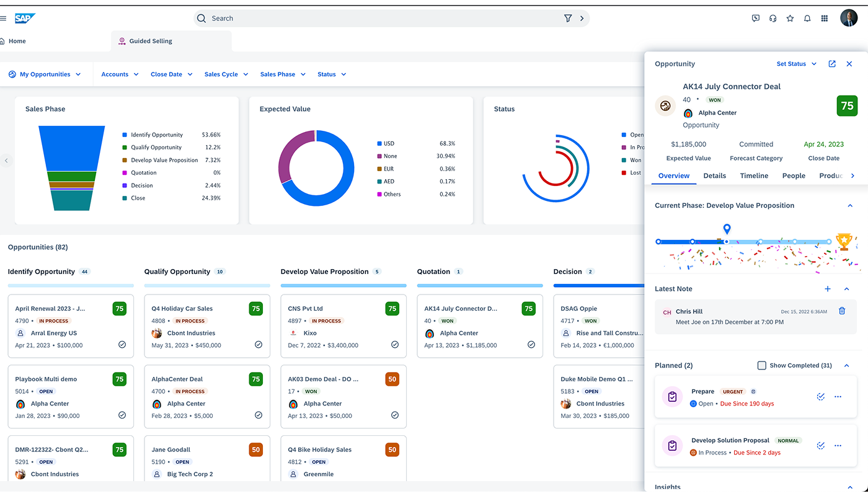
Task: Click the favorites star icon in header
Action: click(x=790, y=19)
